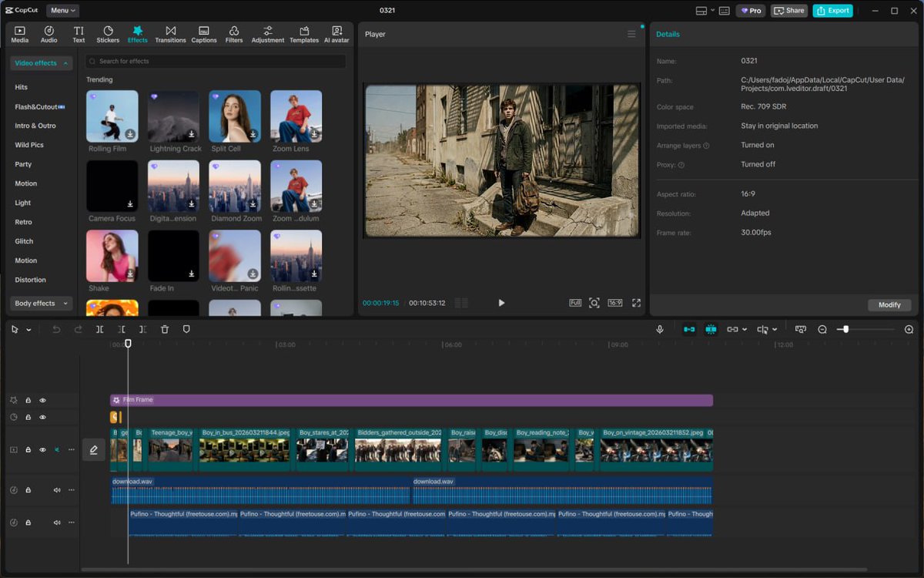Open the Menu dropdown
This screenshot has height=578, width=924.
coord(62,11)
